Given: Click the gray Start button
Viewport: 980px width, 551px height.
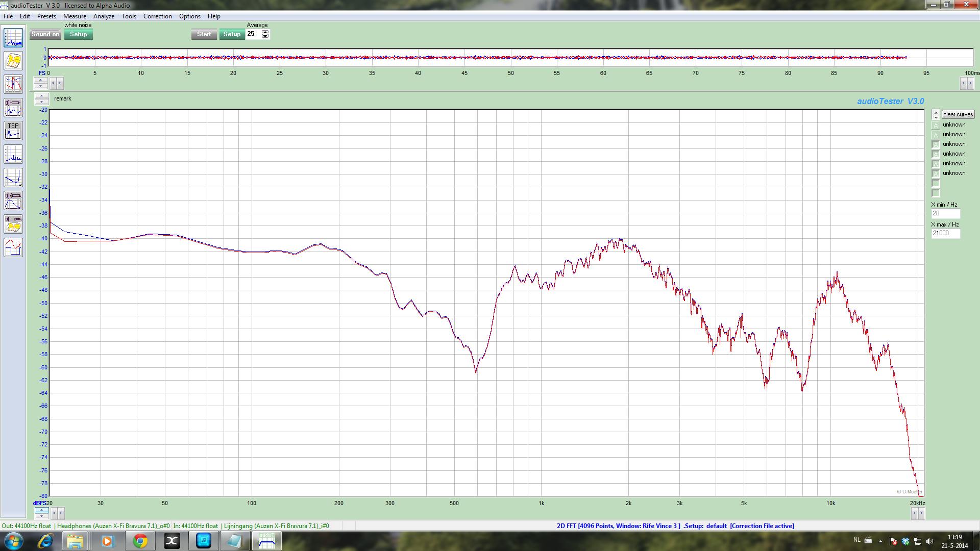Looking at the screenshot, I should tap(204, 34).
